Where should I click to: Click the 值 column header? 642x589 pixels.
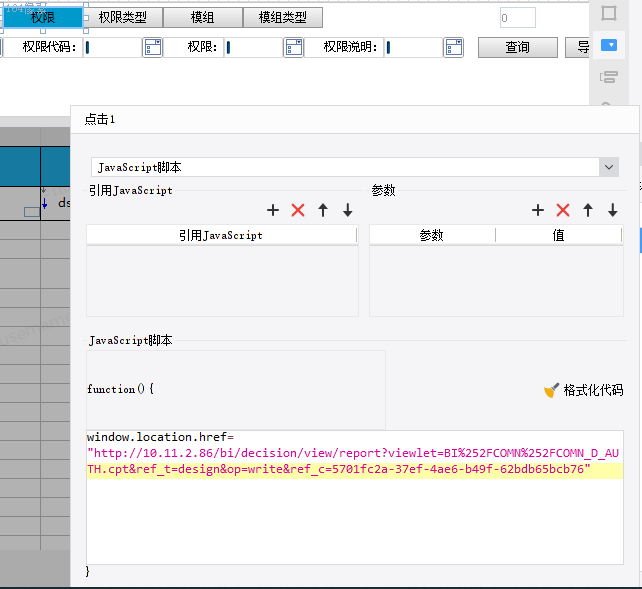[558, 235]
